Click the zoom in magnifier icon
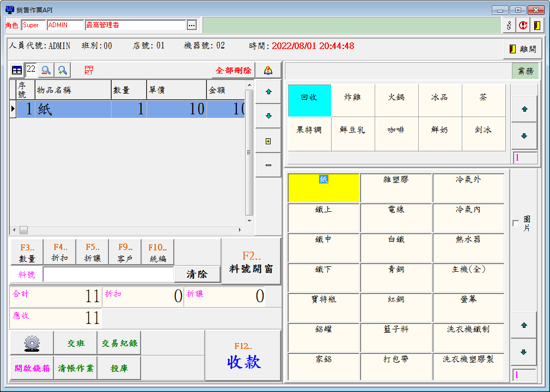 63,70
